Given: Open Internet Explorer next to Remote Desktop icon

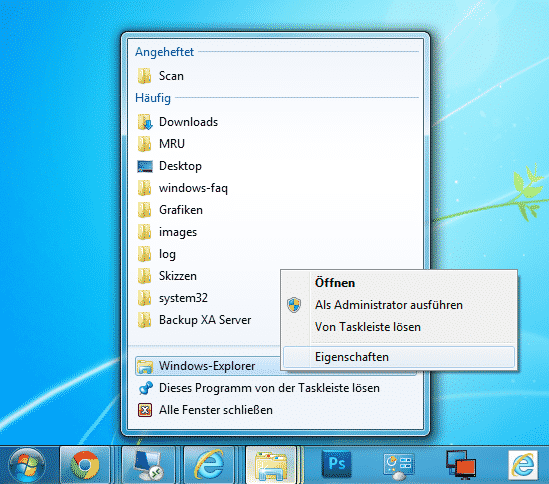Looking at the screenshot, I should coord(209,465).
